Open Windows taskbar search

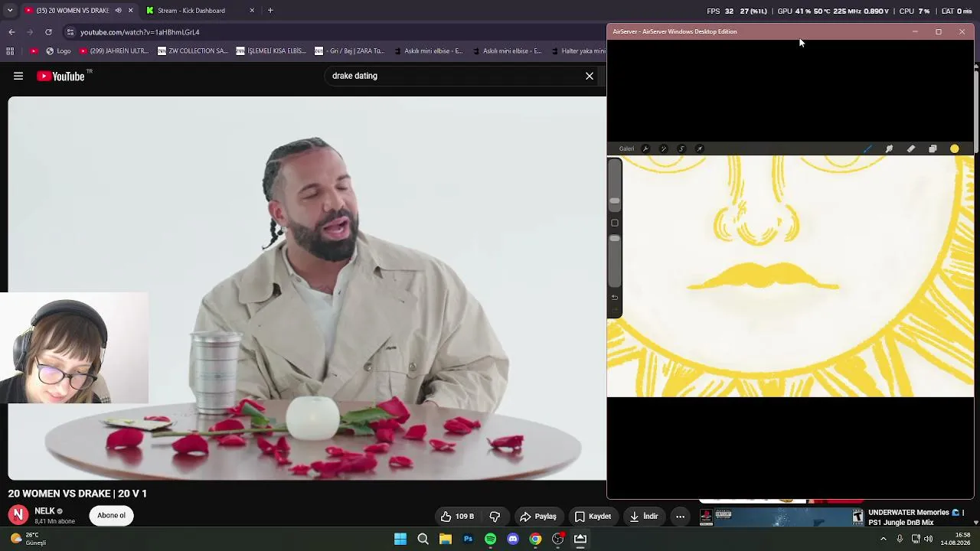click(x=423, y=539)
